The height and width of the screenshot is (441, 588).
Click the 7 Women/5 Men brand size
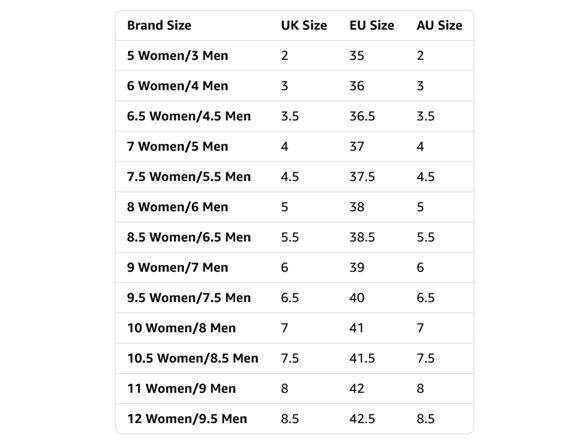[x=177, y=147]
